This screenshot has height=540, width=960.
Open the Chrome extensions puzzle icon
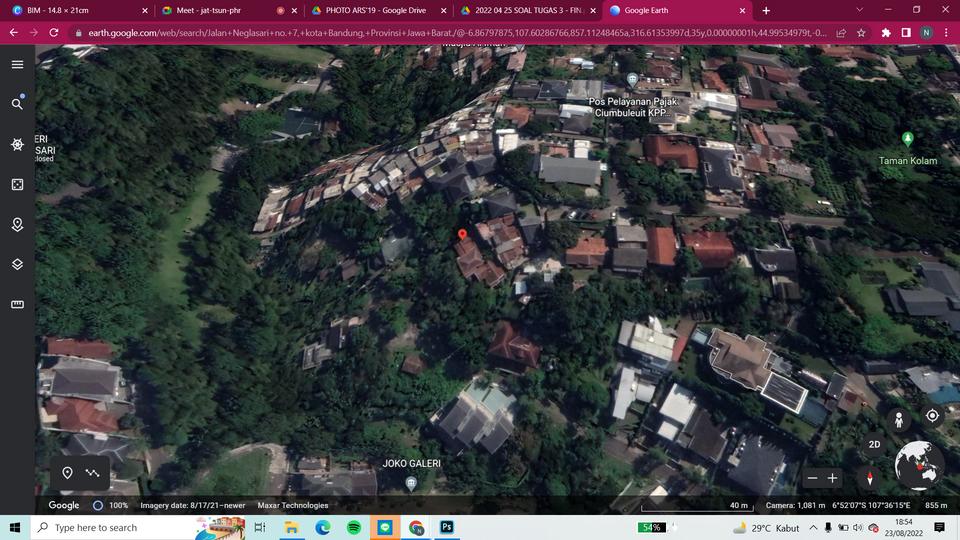click(886, 32)
